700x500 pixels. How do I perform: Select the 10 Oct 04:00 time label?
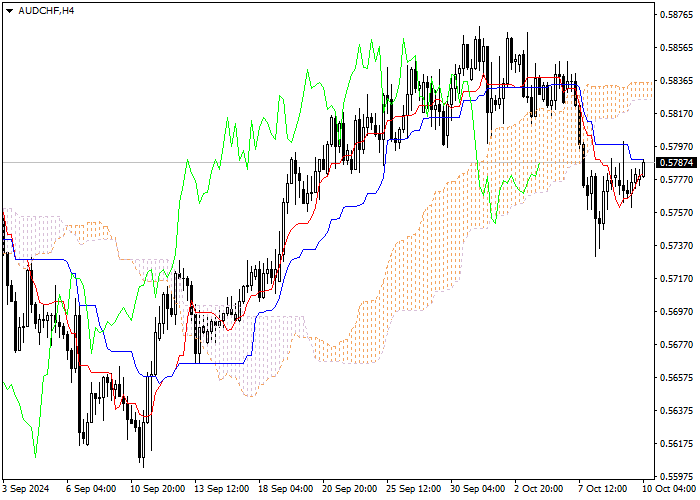click(669, 489)
